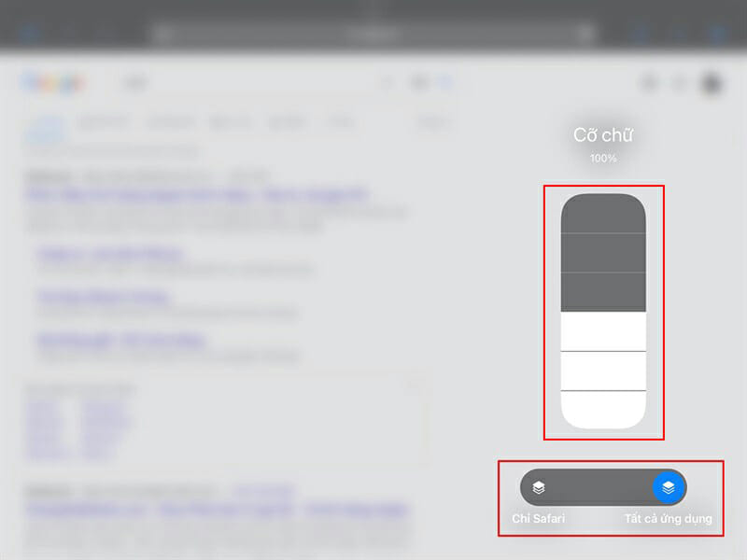The image size is (747, 560).
Task: Tap the dark pill-shaped scope switch track
Action: (603, 487)
